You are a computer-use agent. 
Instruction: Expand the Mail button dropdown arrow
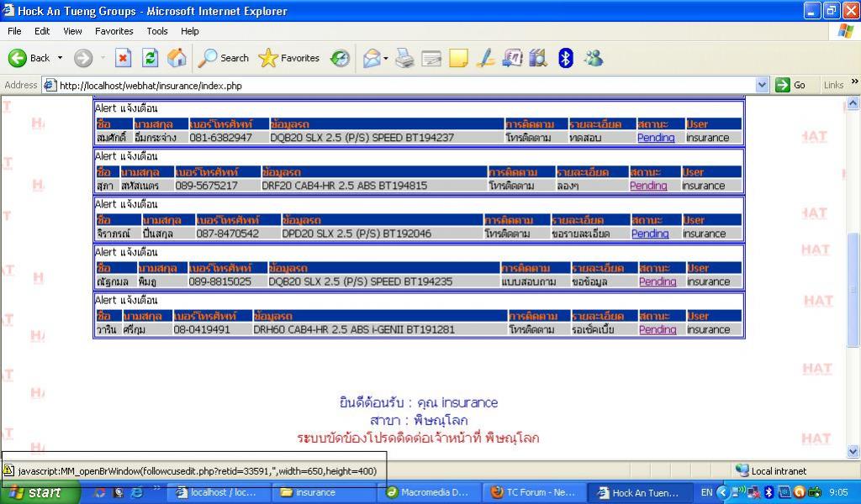[x=386, y=58]
